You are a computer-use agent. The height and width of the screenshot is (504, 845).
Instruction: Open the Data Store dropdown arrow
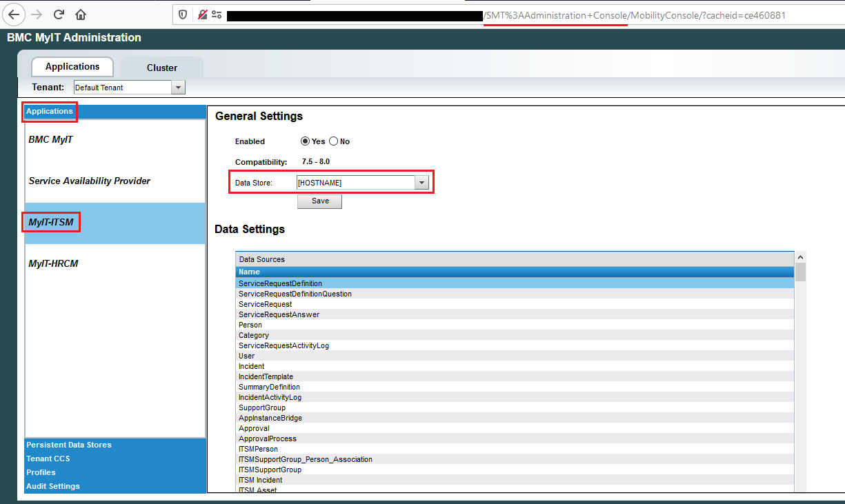tap(421, 183)
